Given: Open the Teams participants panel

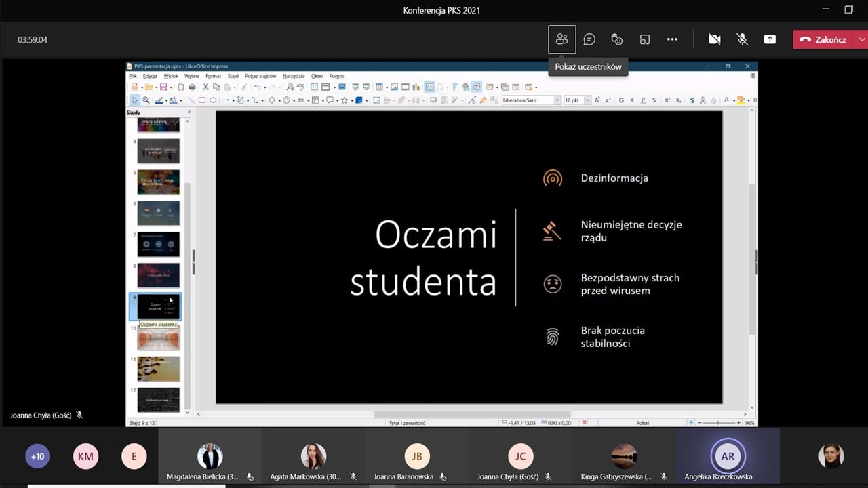Looking at the screenshot, I should (561, 39).
